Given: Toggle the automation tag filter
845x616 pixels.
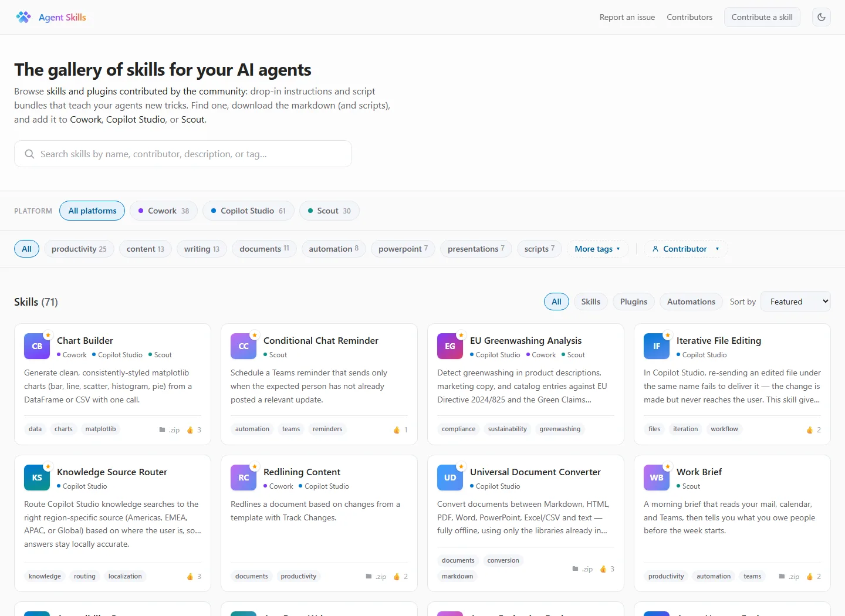Looking at the screenshot, I should coord(334,249).
